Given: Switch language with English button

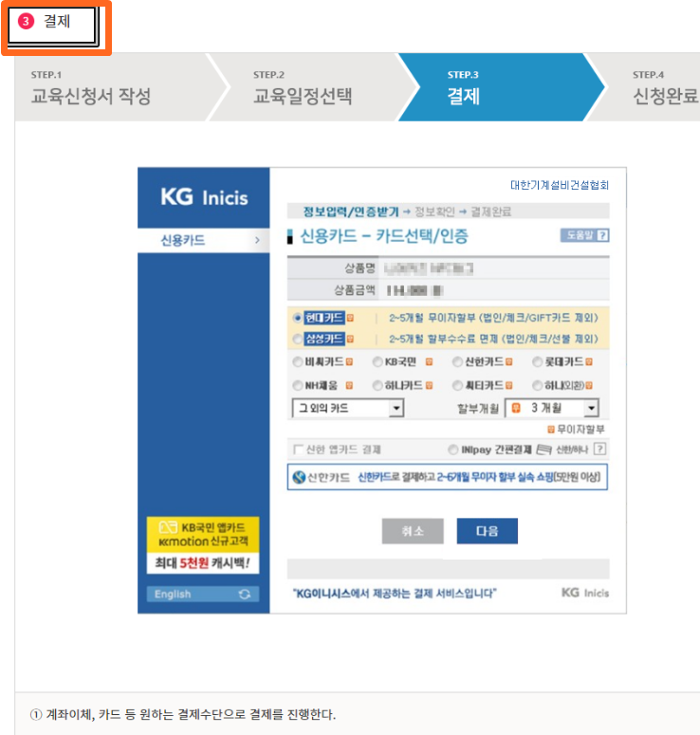Looking at the screenshot, I should pos(203,594).
